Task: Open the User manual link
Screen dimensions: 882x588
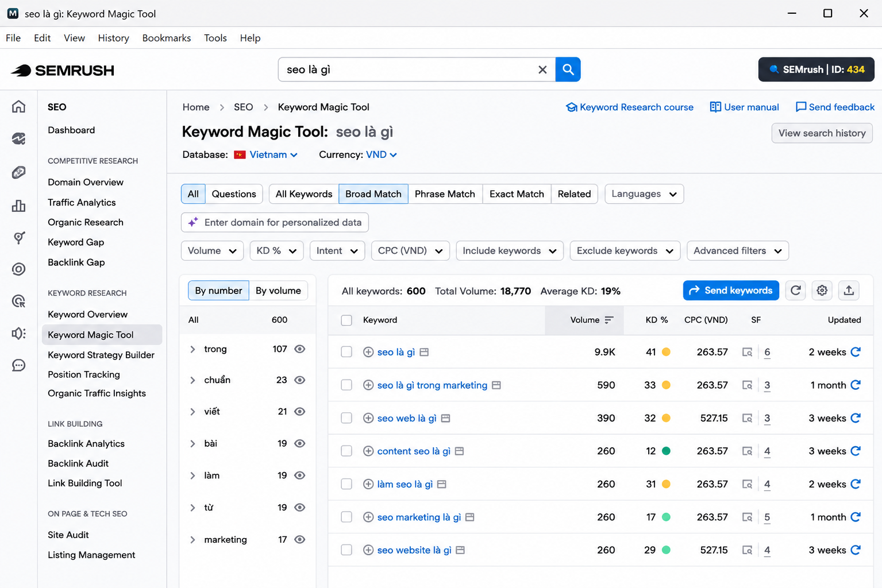Action: (745, 107)
